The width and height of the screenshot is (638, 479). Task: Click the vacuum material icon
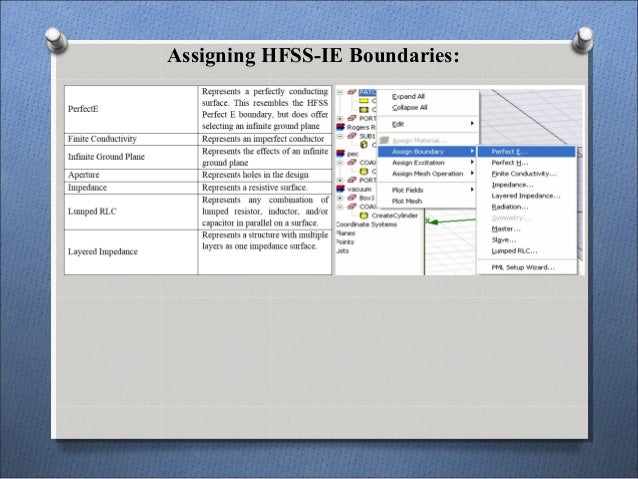click(341, 189)
